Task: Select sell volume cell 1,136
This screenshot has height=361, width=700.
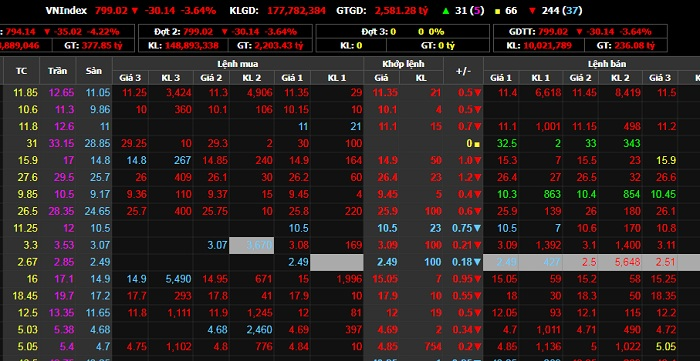Action: (547, 346)
